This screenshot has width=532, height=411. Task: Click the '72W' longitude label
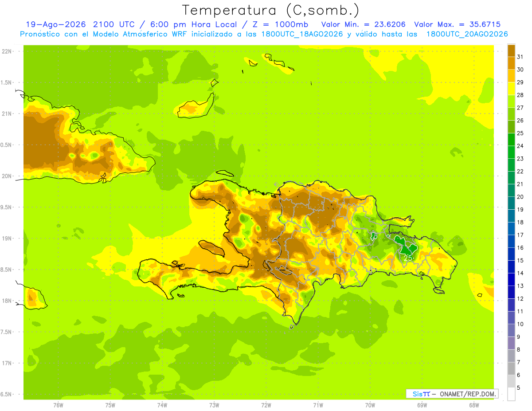click(266, 405)
